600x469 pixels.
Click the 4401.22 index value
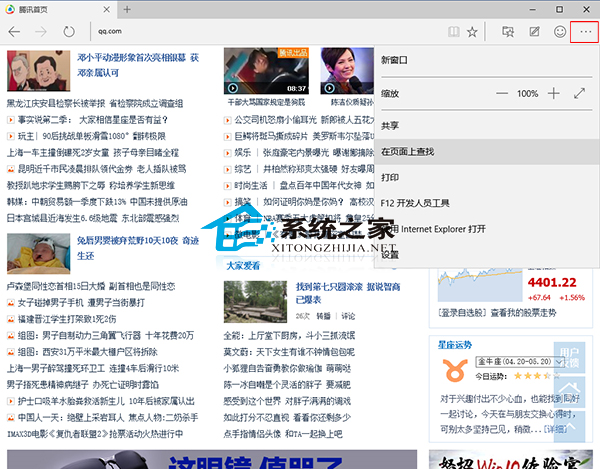(552, 282)
